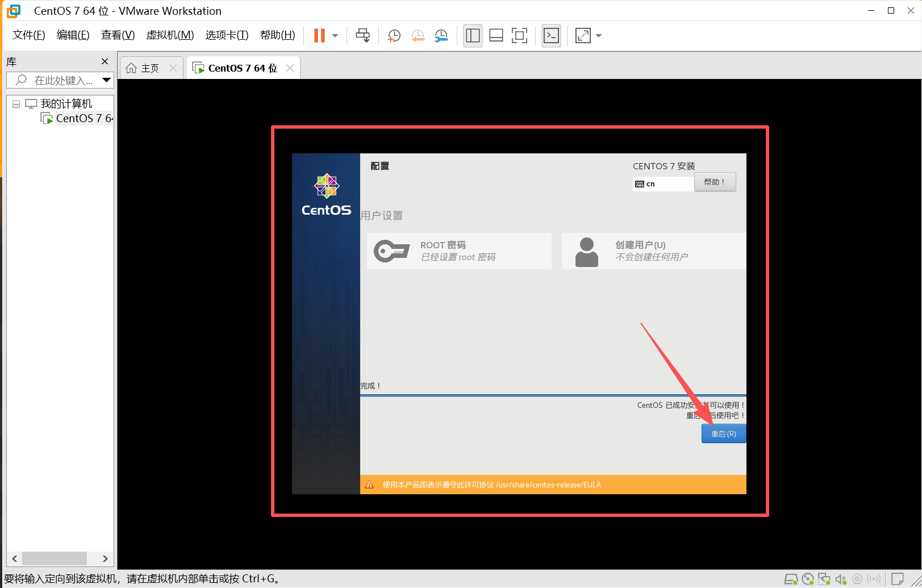
Task: Open the power options dropdown arrow
Action: 335,36
